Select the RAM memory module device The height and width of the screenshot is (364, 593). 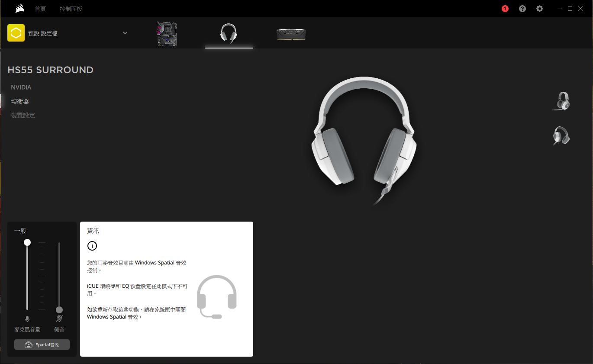click(x=291, y=34)
